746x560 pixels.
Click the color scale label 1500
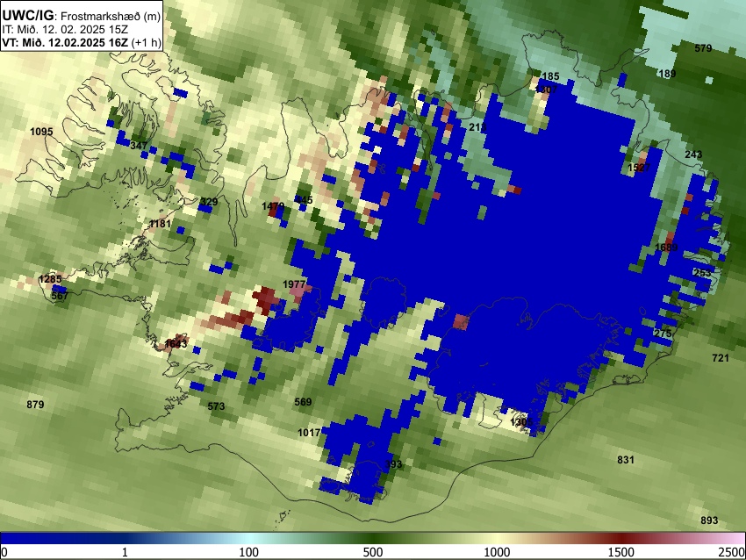pos(621,552)
